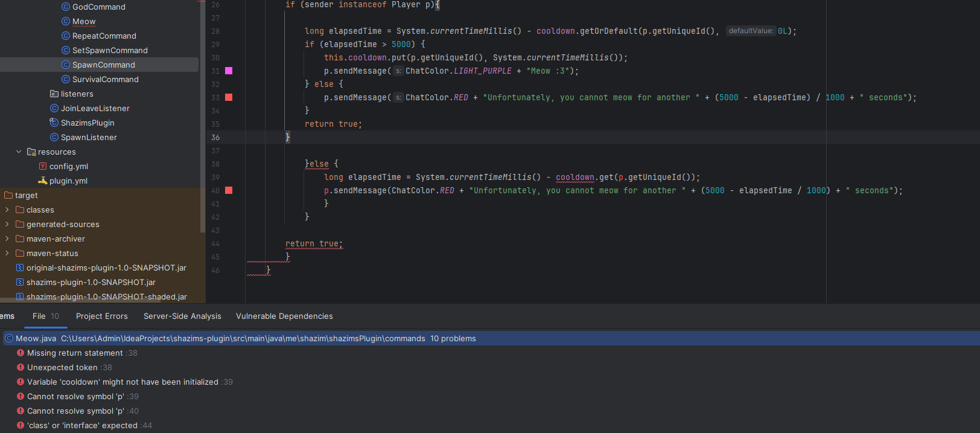Screen dimensions: 980x433
Task: Click the SurvivalCommand class icon
Action: [x=66, y=79]
